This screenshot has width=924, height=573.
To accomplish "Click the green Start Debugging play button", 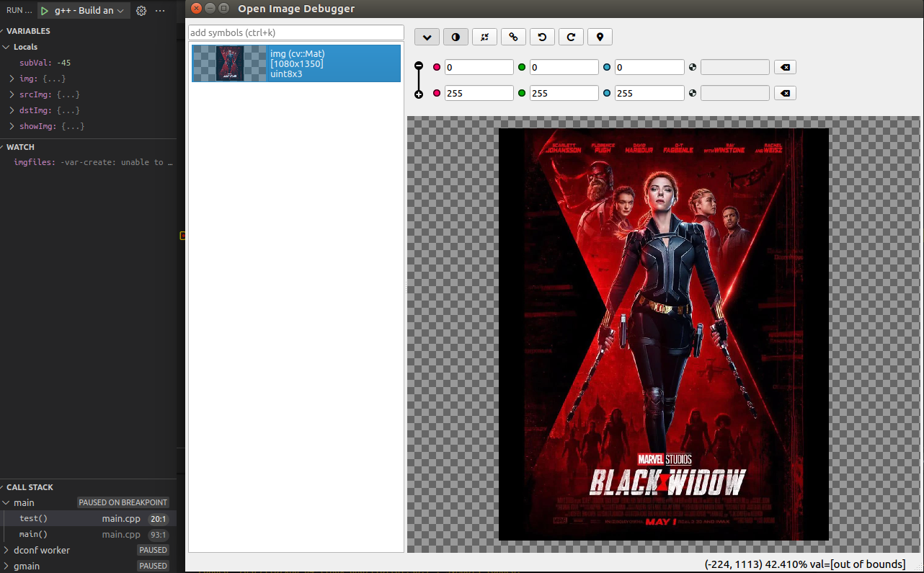I will 45,10.
